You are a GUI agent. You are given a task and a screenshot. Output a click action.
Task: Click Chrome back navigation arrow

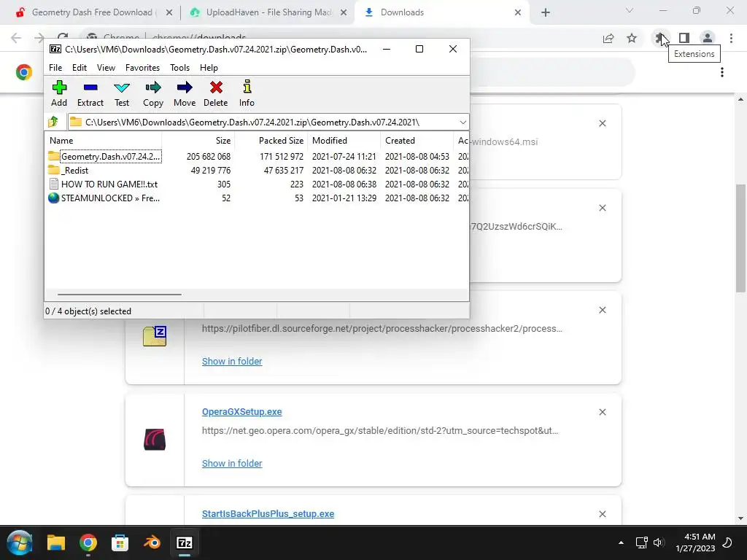coord(16,38)
